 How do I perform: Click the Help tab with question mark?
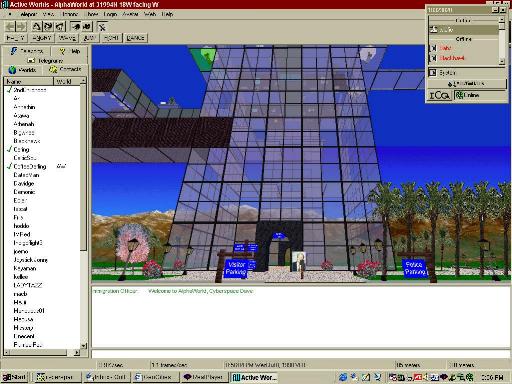(70, 51)
